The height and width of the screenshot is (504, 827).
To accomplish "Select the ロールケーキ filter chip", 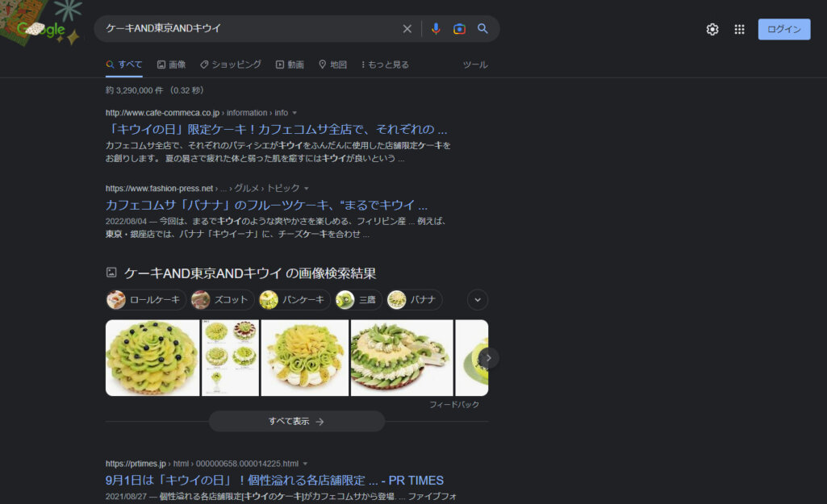I will pos(146,300).
